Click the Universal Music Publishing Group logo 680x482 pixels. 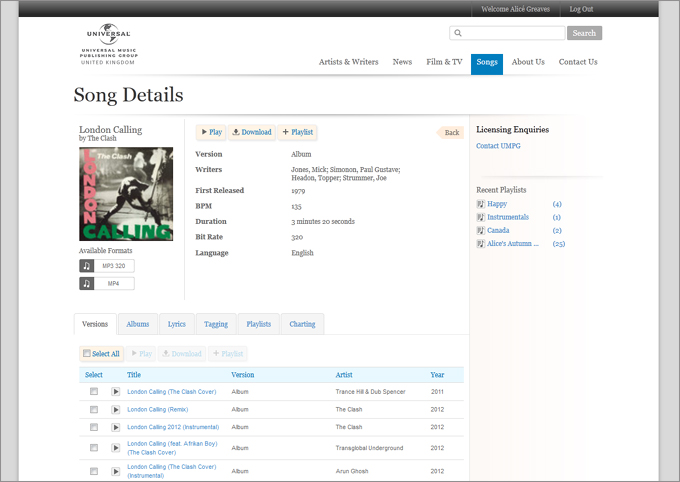[108, 44]
